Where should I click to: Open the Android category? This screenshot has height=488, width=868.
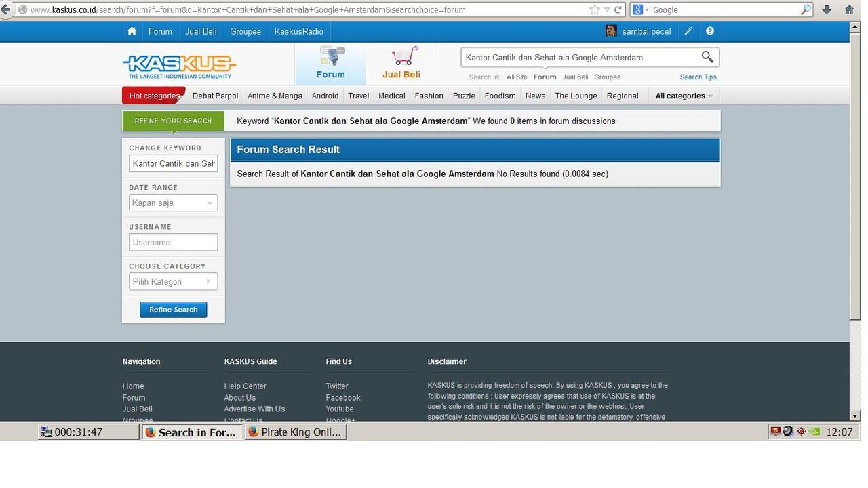tap(325, 96)
